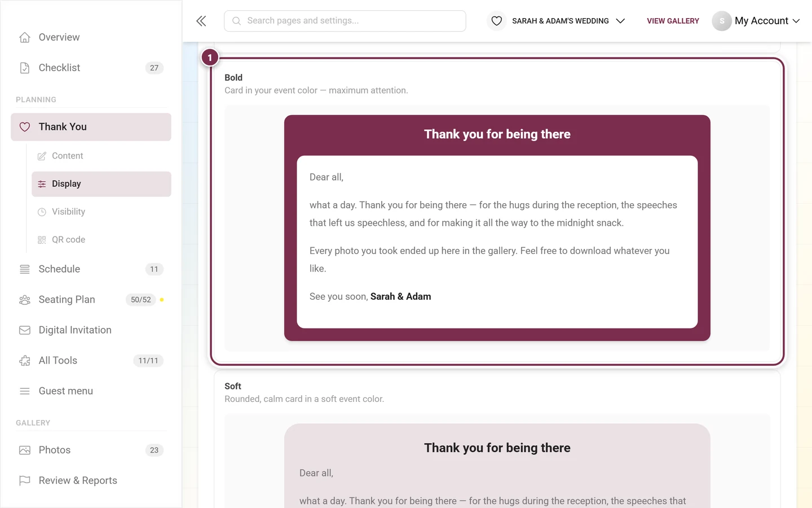Click the account avatar circle
This screenshot has height=508, width=812.
(x=722, y=21)
